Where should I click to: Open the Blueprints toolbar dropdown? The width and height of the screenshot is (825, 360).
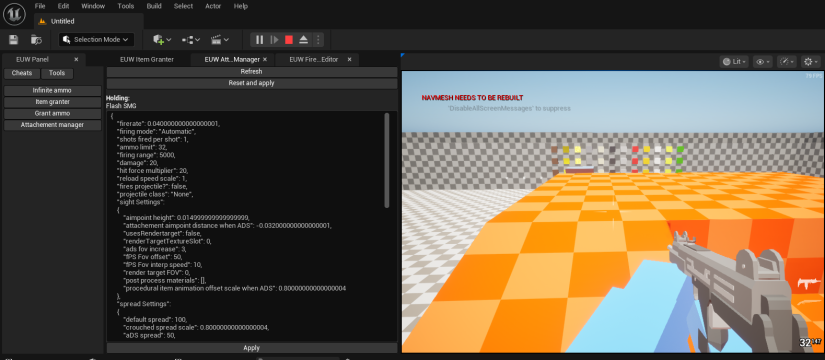(191, 39)
